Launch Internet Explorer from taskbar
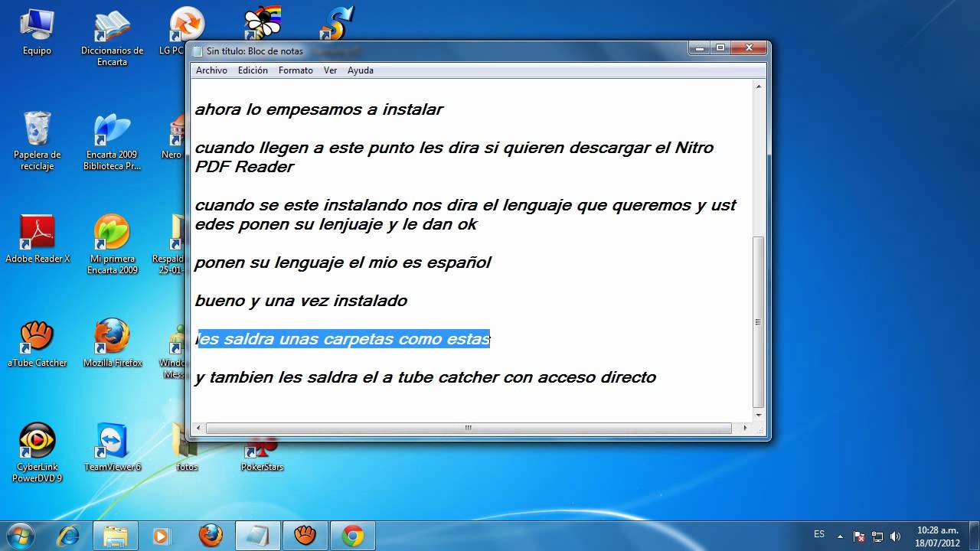 (68, 535)
